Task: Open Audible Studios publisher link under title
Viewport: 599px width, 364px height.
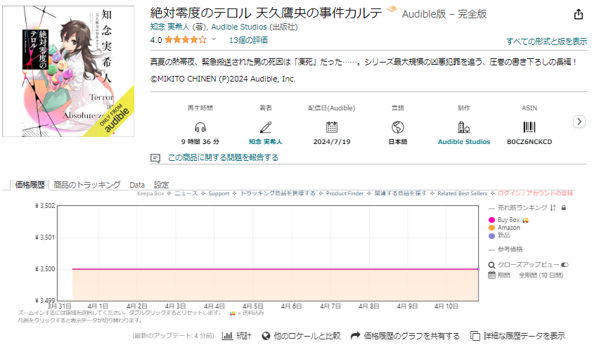Action: click(239, 27)
